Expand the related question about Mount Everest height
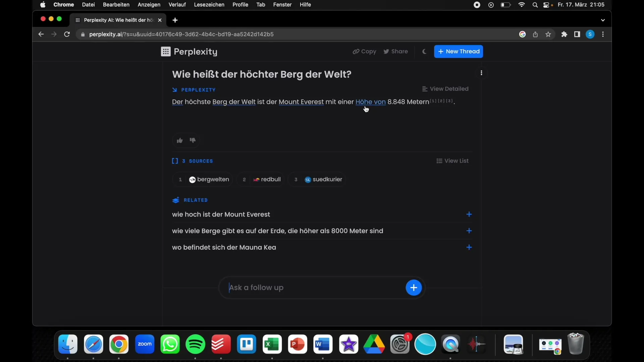This screenshot has width=644, height=362. 469,215
